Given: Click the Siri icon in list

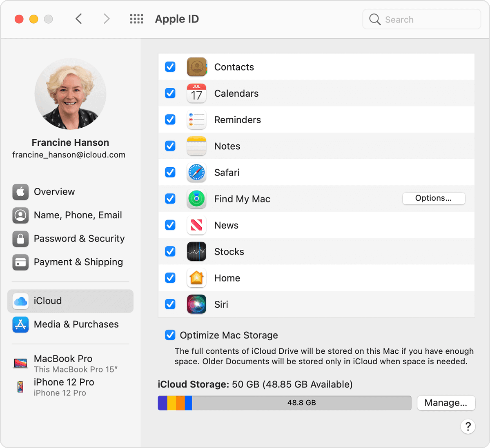Looking at the screenshot, I should tap(196, 304).
